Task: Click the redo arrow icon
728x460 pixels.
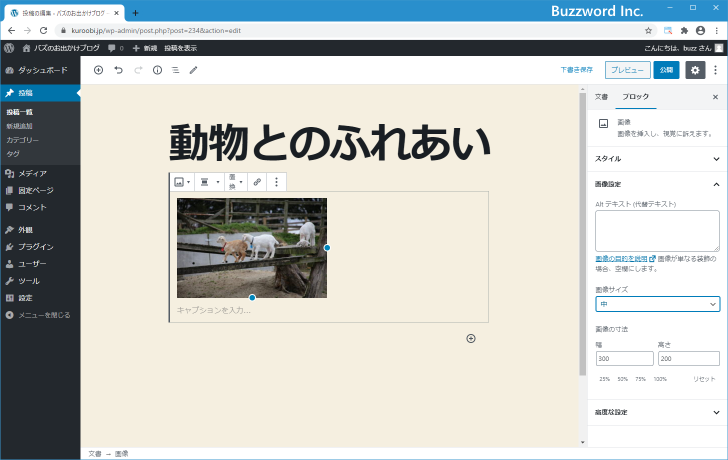Action: click(x=138, y=70)
